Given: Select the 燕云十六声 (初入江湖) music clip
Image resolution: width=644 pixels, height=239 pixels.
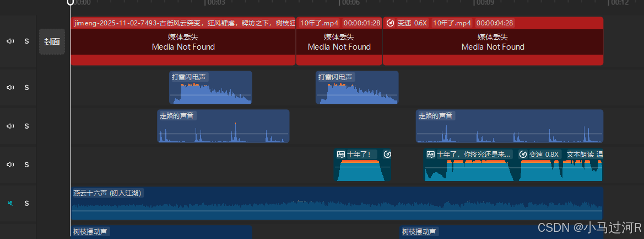Looking at the screenshot, I should [337, 203].
